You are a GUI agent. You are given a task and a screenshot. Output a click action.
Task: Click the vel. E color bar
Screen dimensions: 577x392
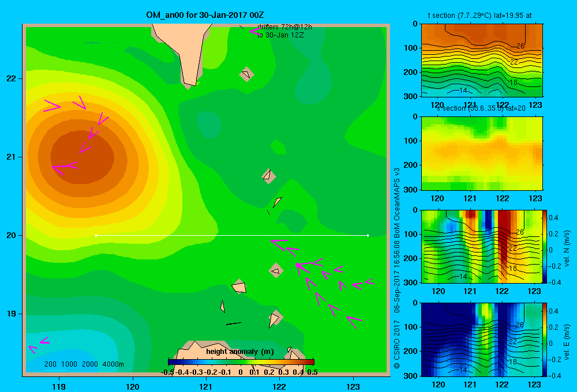545,340
